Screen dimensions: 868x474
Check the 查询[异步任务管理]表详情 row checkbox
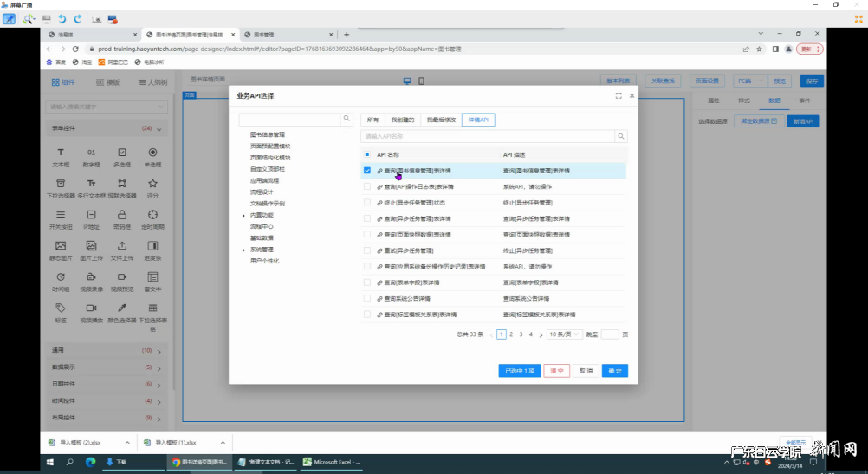(367, 218)
